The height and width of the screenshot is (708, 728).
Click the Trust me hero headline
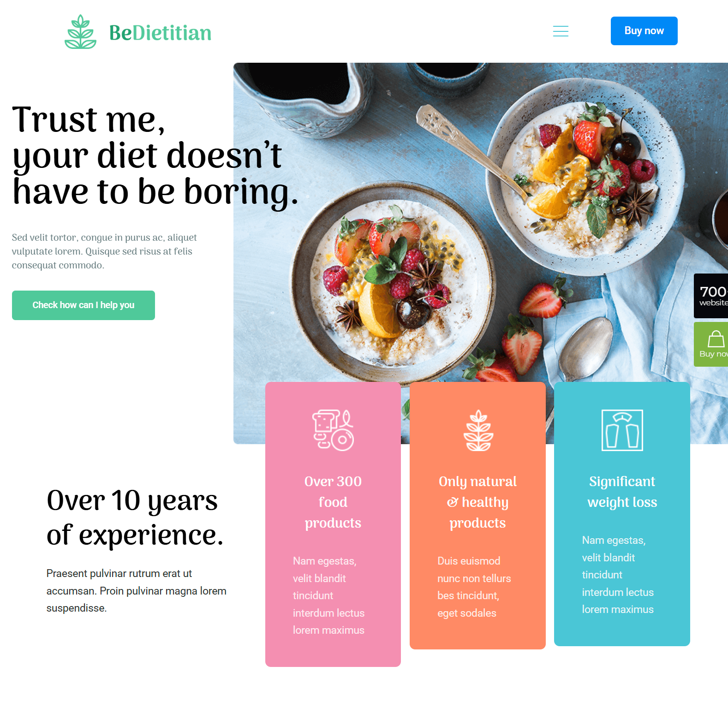155,155
